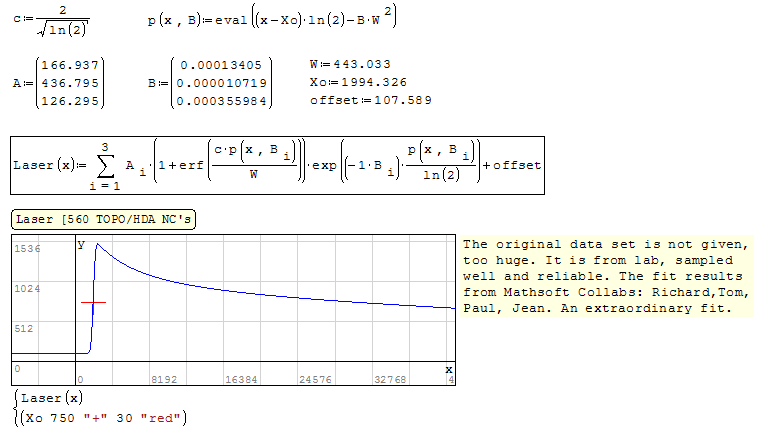The image size is (757, 434).
Task: Click the peak of the blue curve
Action: [96, 243]
